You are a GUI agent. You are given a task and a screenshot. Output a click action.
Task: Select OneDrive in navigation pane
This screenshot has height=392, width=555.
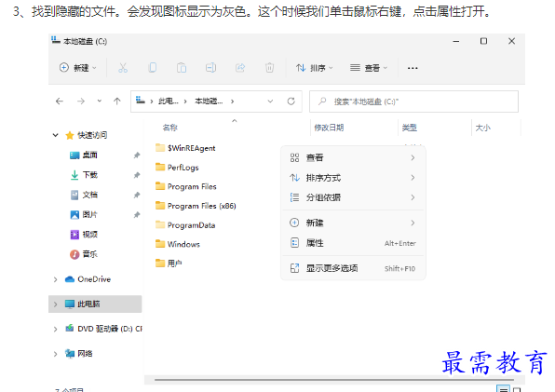(94, 279)
